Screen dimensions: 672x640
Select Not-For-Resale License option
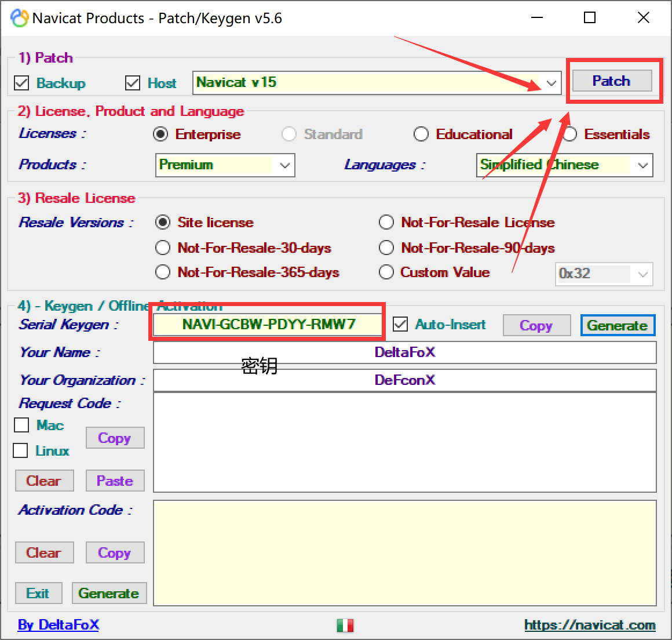(386, 222)
